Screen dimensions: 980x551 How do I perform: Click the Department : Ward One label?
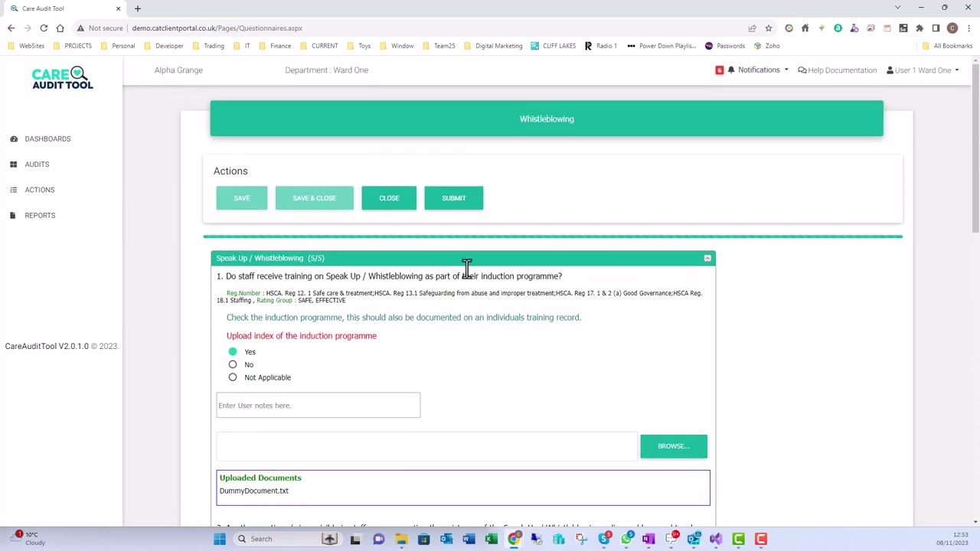pyautogui.click(x=326, y=70)
